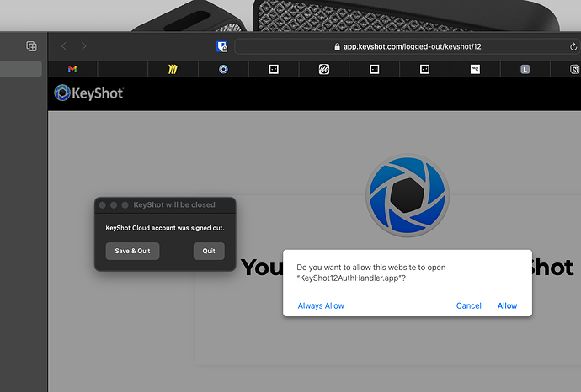Screen dimensions: 581x392
Task: Go forward with the Safari forward arrow
Action: point(83,46)
